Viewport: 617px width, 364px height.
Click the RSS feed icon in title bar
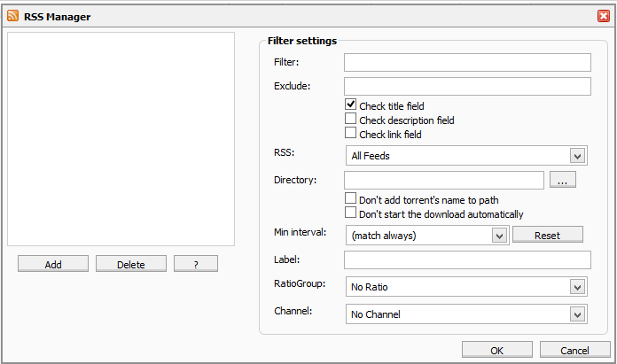(x=13, y=16)
